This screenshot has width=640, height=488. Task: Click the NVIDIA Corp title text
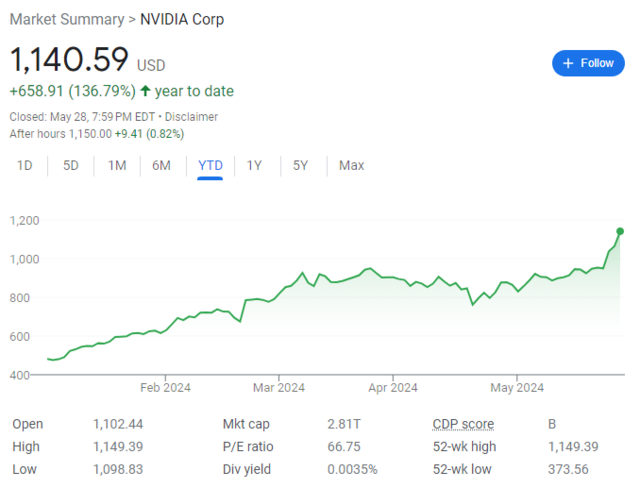182,20
